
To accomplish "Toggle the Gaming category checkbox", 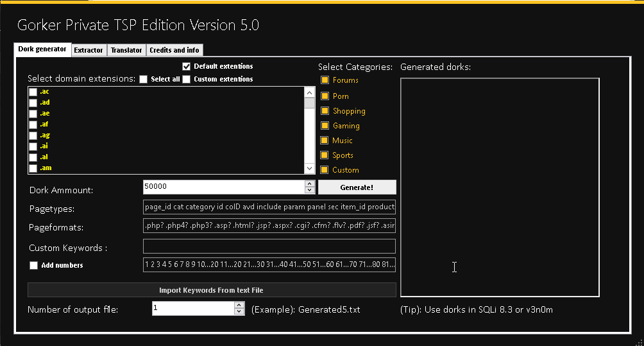I will [325, 125].
